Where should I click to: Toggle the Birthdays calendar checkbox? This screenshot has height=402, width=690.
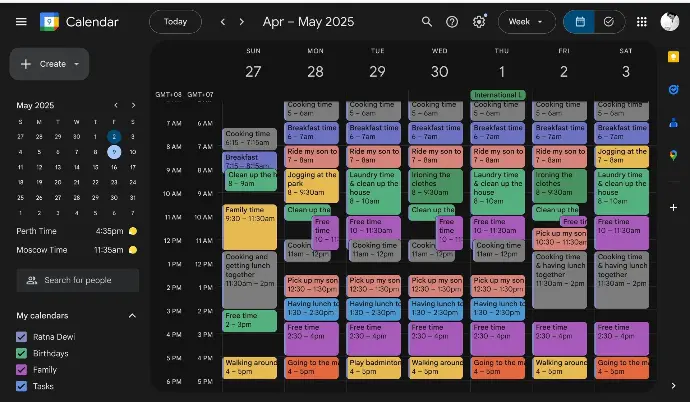point(22,353)
